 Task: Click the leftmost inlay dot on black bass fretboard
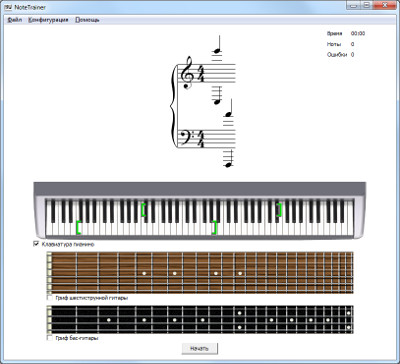(x=109, y=320)
